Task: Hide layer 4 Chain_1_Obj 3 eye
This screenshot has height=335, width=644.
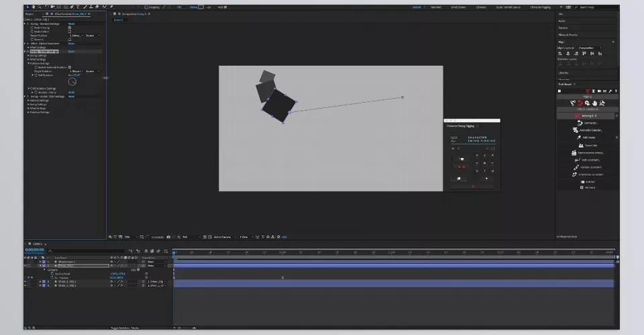Action: [x=25, y=285]
